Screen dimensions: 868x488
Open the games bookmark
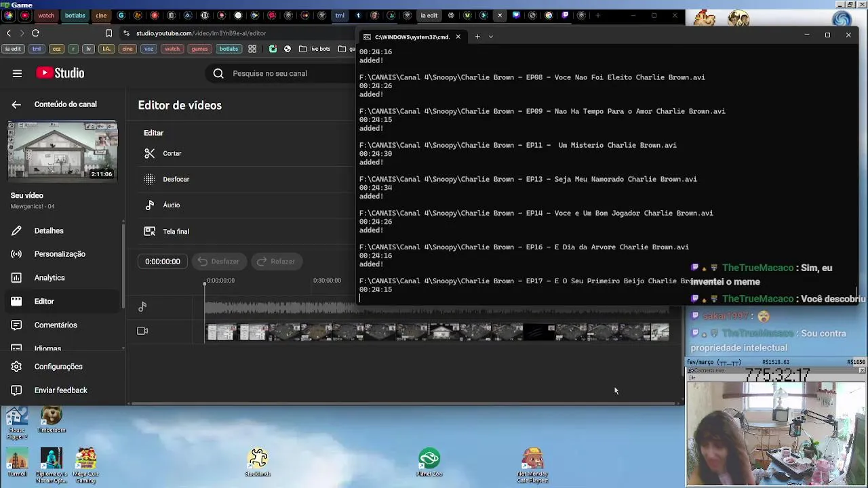pos(199,49)
